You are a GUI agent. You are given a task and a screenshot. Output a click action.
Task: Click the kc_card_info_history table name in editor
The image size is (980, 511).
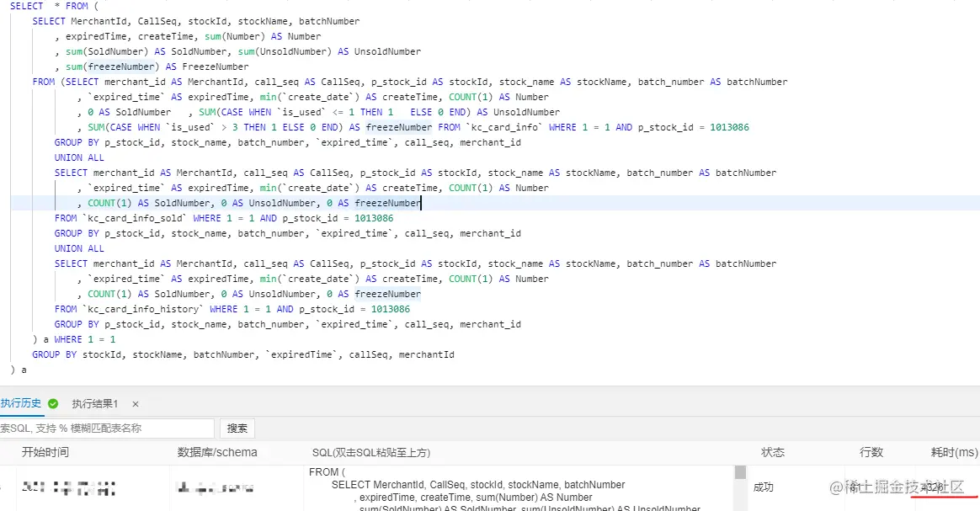pos(143,309)
